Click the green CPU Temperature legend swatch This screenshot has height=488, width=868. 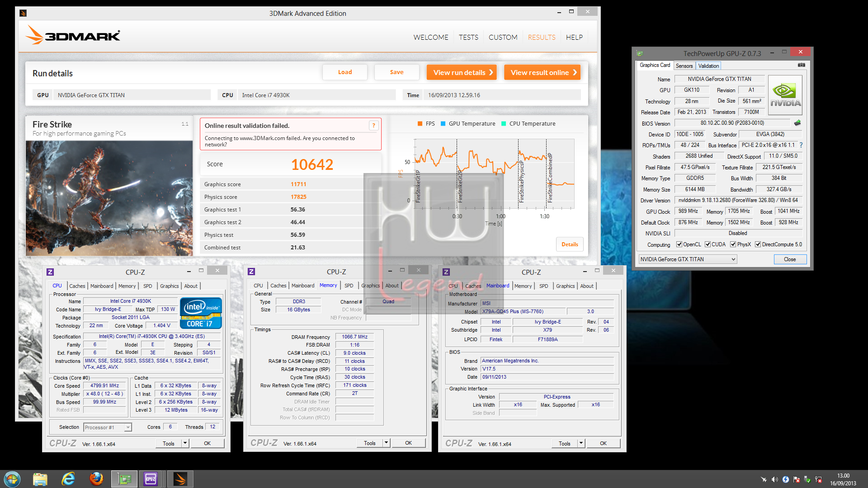[x=504, y=123]
